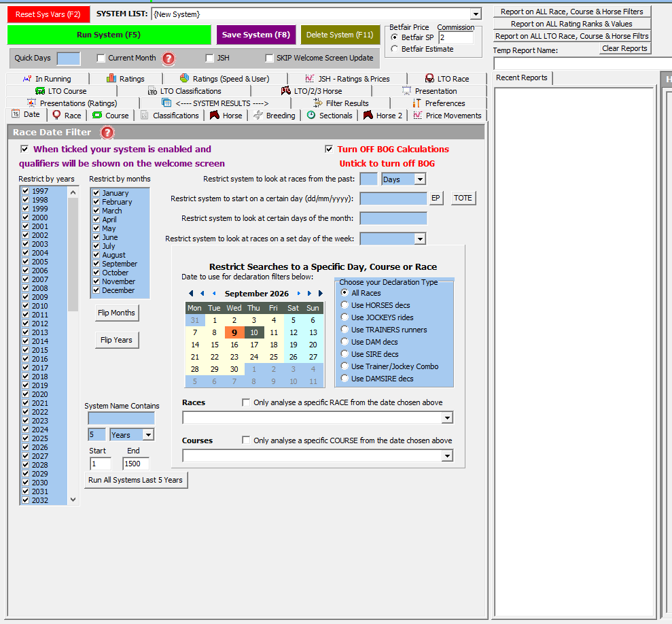Open the Courses dropdown list
This screenshot has width=672, height=624.
click(x=447, y=456)
